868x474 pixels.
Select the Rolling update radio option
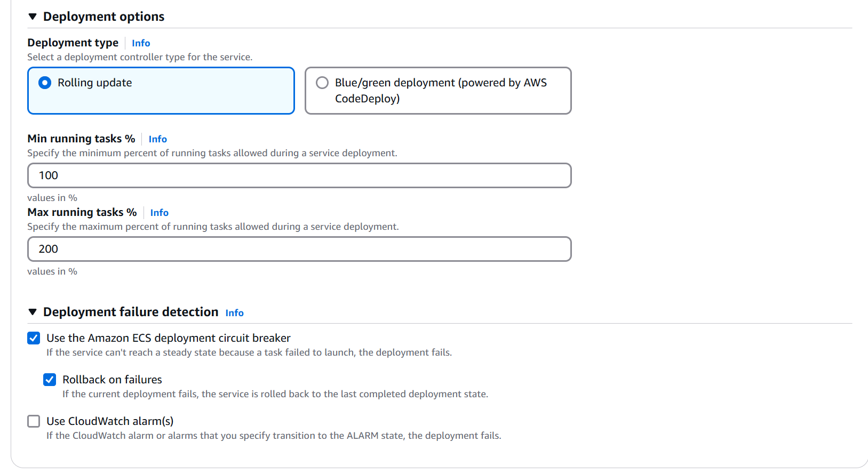click(x=45, y=83)
